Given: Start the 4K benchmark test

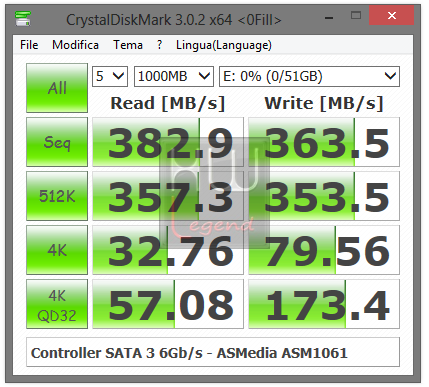Looking at the screenshot, I should click(57, 250).
